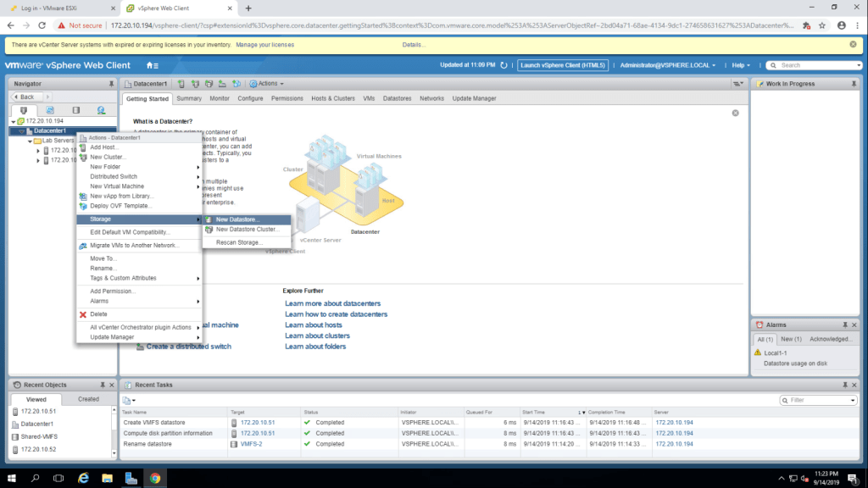
Task: Click the refresh icon beside update time
Action: (504, 65)
